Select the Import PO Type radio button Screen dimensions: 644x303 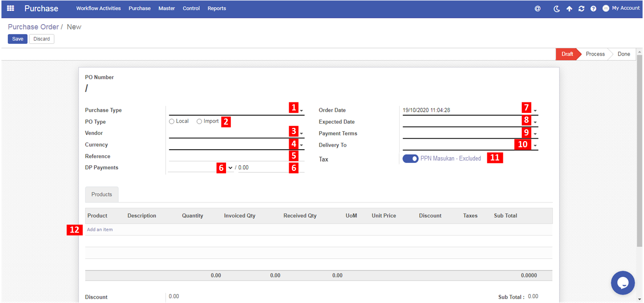point(199,122)
